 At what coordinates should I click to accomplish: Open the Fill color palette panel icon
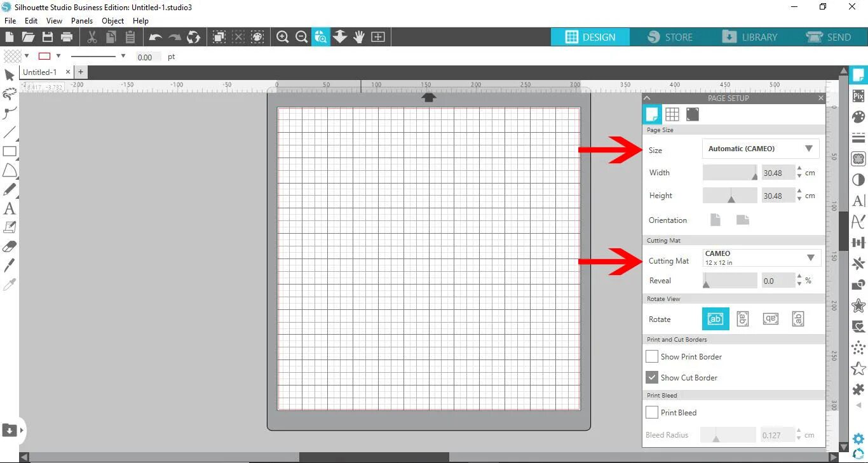[x=858, y=117]
